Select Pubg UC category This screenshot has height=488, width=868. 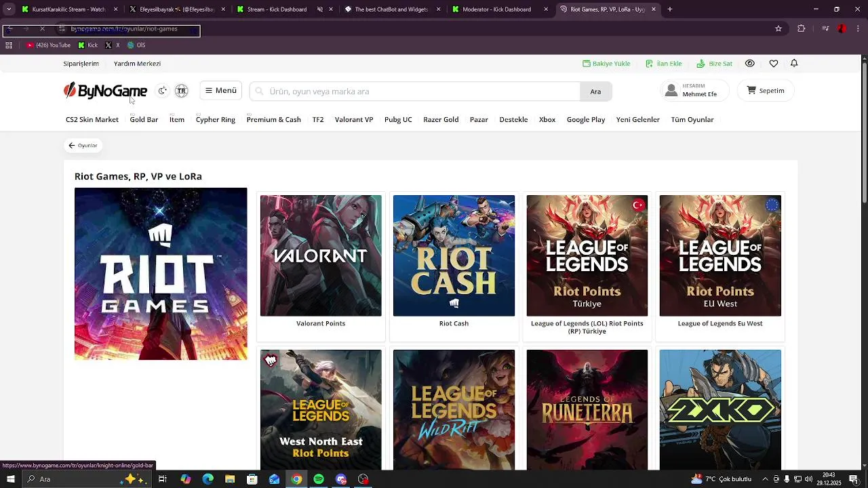pyautogui.click(x=398, y=120)
